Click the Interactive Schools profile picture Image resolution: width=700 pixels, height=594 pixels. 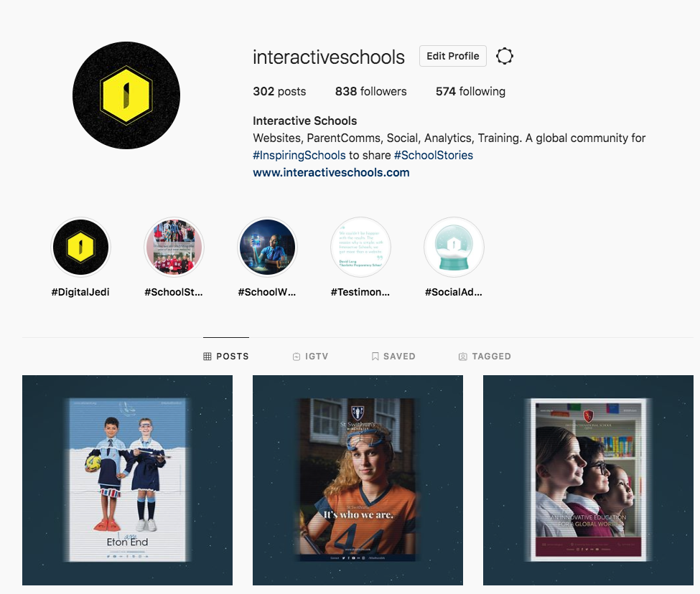pyautogui.click(x=126, y=95)
